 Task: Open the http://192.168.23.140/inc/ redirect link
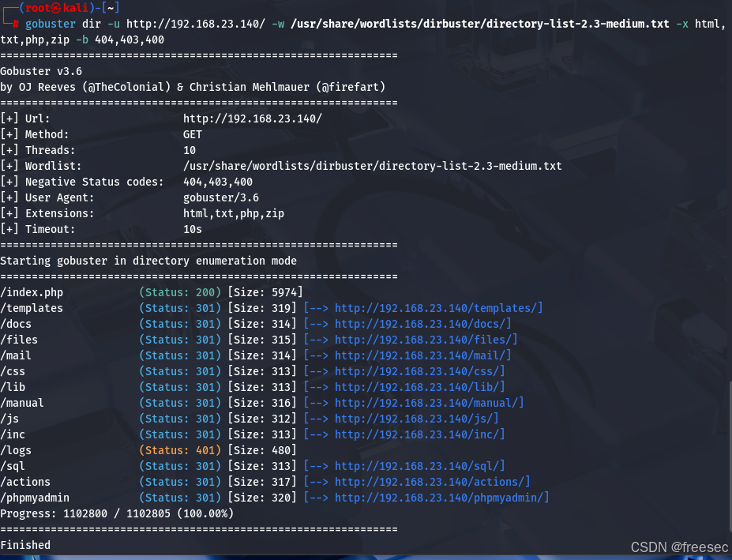coord(417,435)
